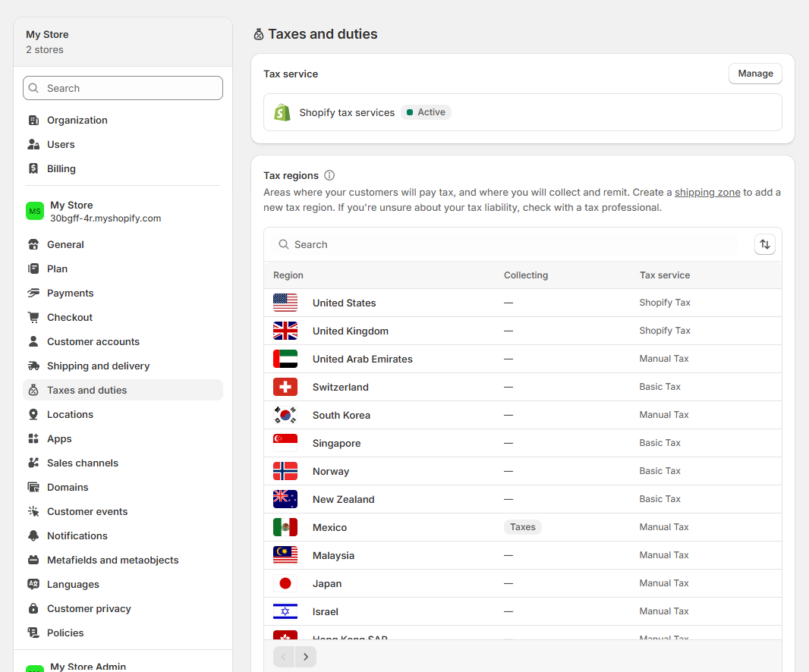Open the Organization settings page
Image resolution: width=809 pixels, height=672 pixels.
click(x=123, y=120)
